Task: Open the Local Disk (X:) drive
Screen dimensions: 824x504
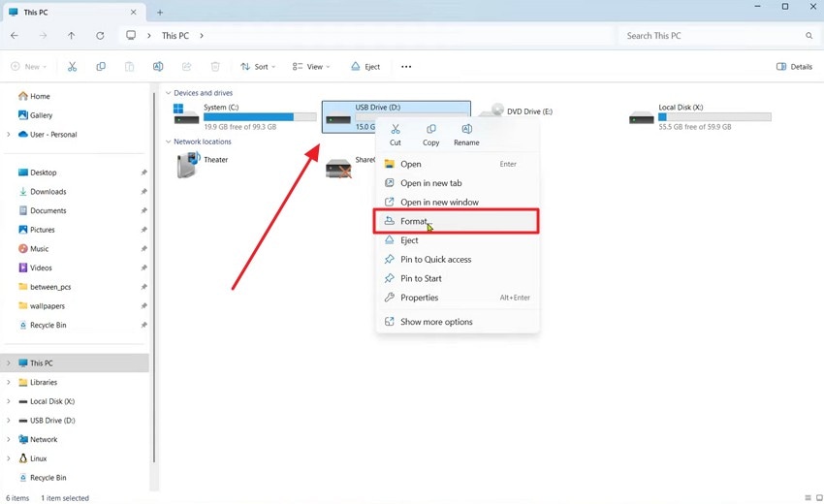Action: pos(700,116)
